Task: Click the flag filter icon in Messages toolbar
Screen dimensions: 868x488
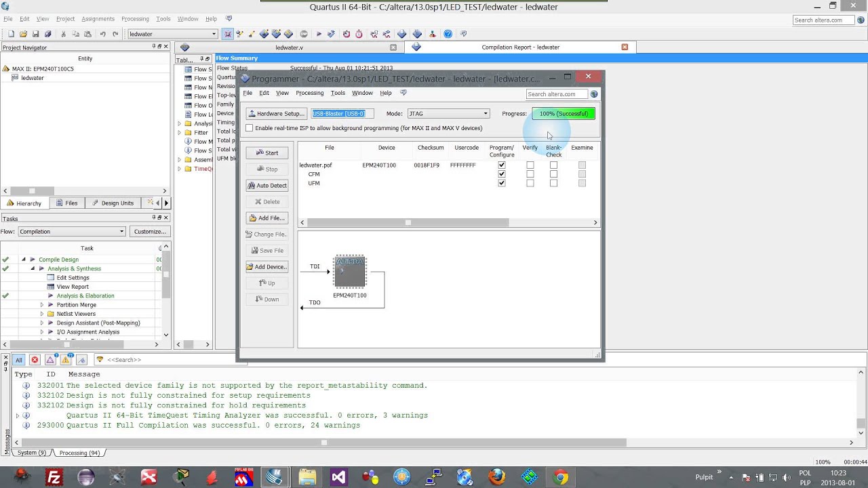Action: (81, 360)
